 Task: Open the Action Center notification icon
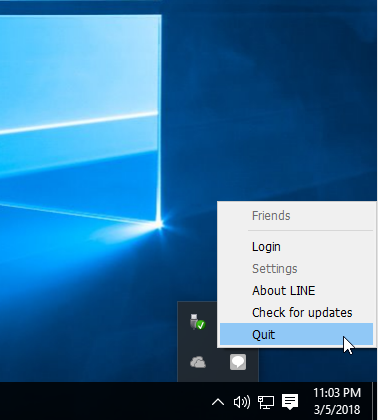[x=290, y=402]
